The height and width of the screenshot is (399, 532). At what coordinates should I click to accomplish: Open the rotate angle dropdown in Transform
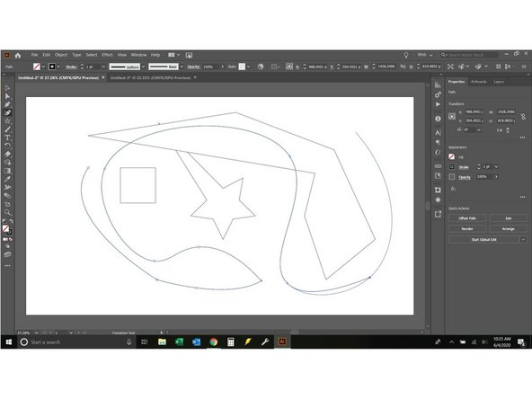(479, 130)
